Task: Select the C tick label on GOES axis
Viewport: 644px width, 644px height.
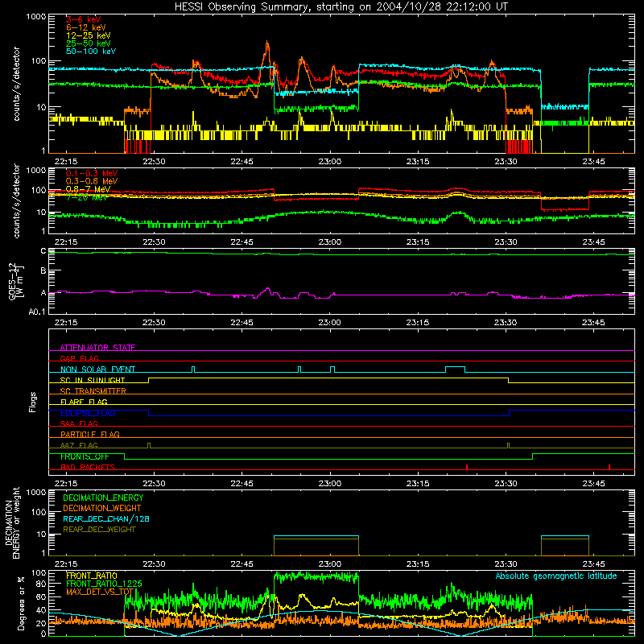Action: pos(43,251)
